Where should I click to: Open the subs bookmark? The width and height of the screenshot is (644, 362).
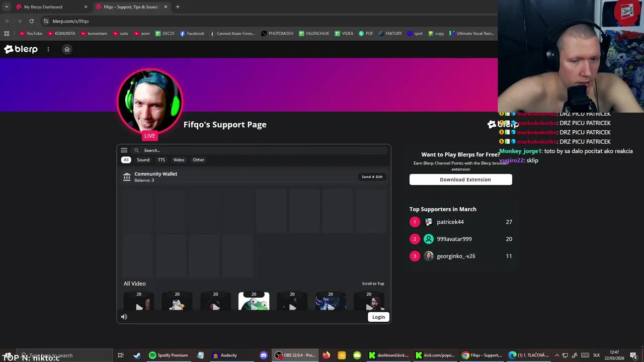121,34
